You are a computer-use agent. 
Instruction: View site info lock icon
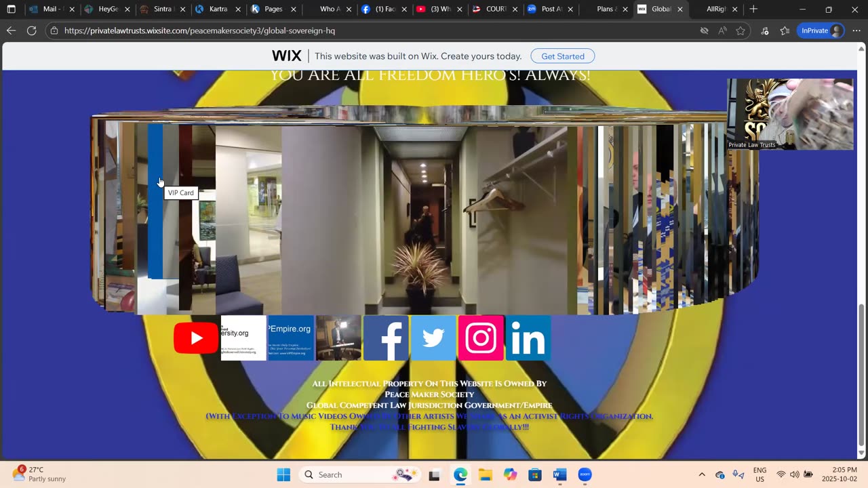tap(54, 30)
